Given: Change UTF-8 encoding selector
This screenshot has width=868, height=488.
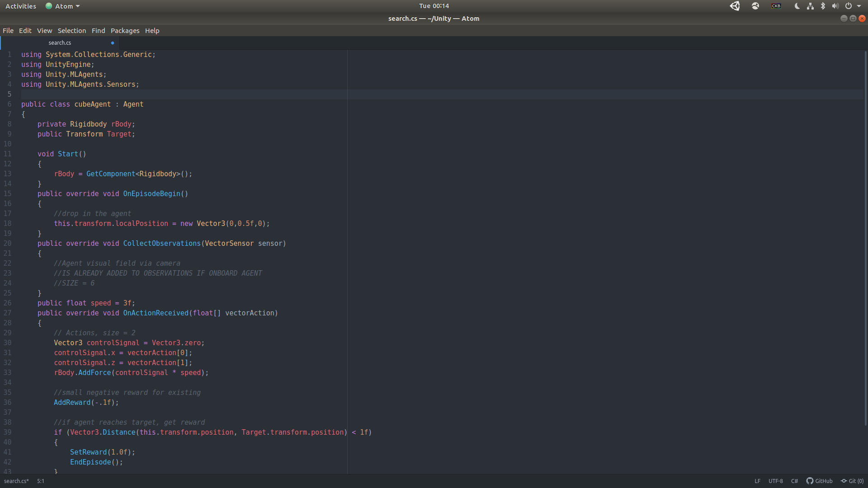Looking at the screenshot, I should click(775, 481).
